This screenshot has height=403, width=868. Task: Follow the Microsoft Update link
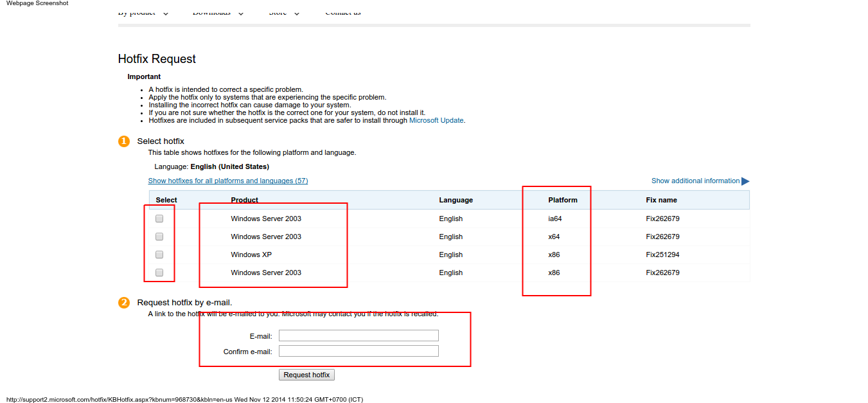(x=436, y=120)
